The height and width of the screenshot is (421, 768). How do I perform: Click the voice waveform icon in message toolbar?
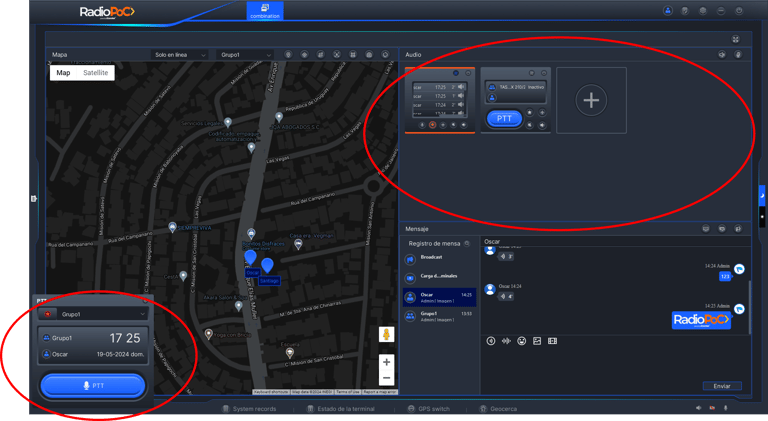tap(506, 341)
